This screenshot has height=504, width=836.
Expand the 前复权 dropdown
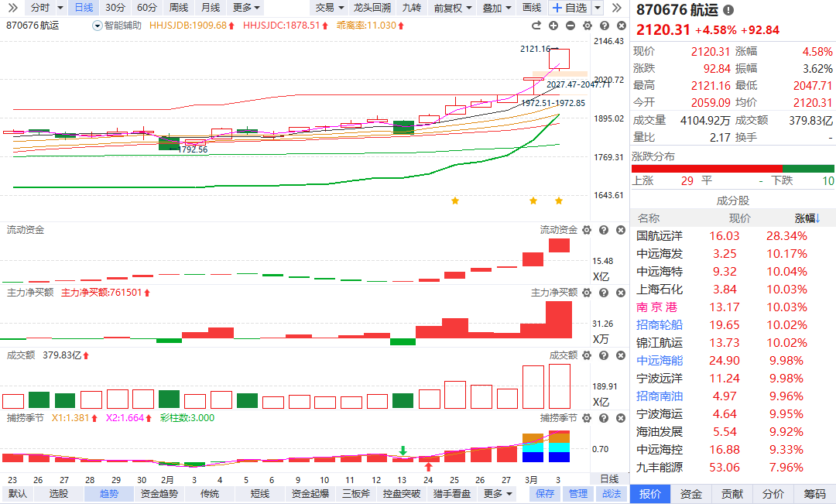[452, 8]
